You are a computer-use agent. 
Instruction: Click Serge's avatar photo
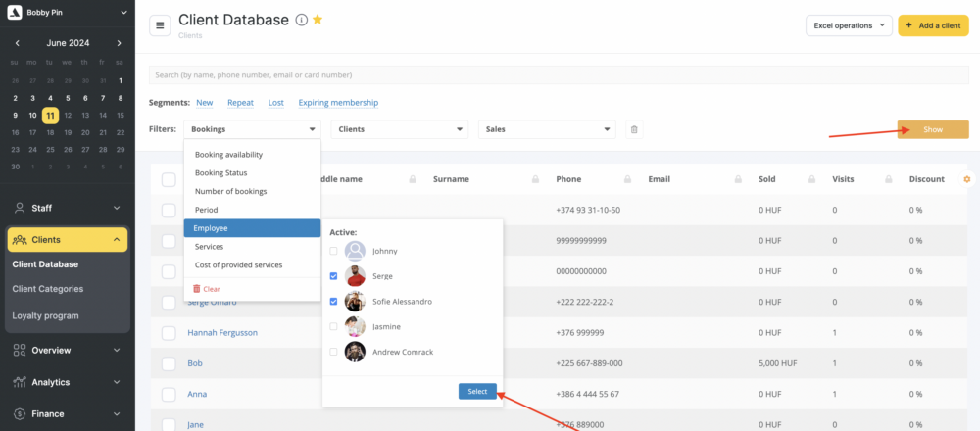[x=355, y=276]
